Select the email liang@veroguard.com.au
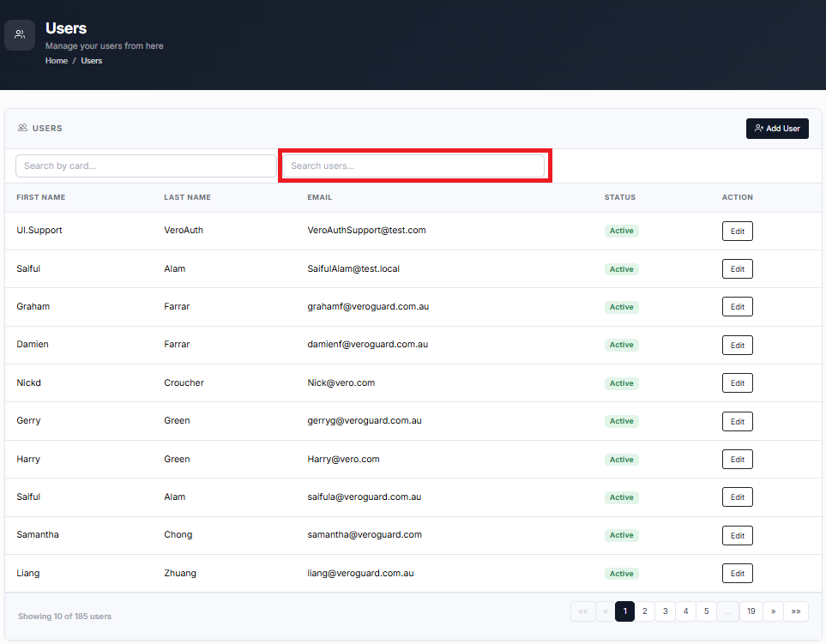826x644 pixels. click(361, 574)
